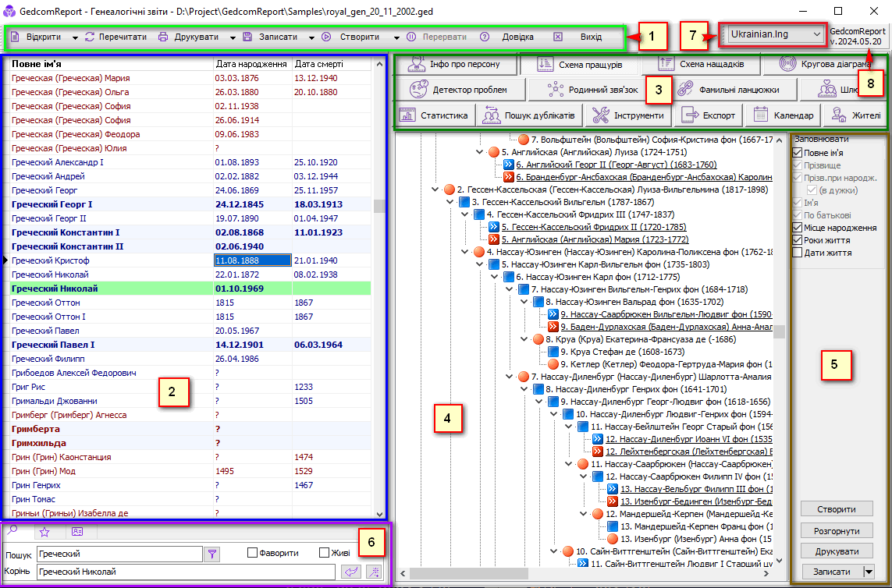Image resolution: width=892 pixels, height=588 pixels.
Task: Click the filter icon beside the Пошук field
Action: point(211,554)
